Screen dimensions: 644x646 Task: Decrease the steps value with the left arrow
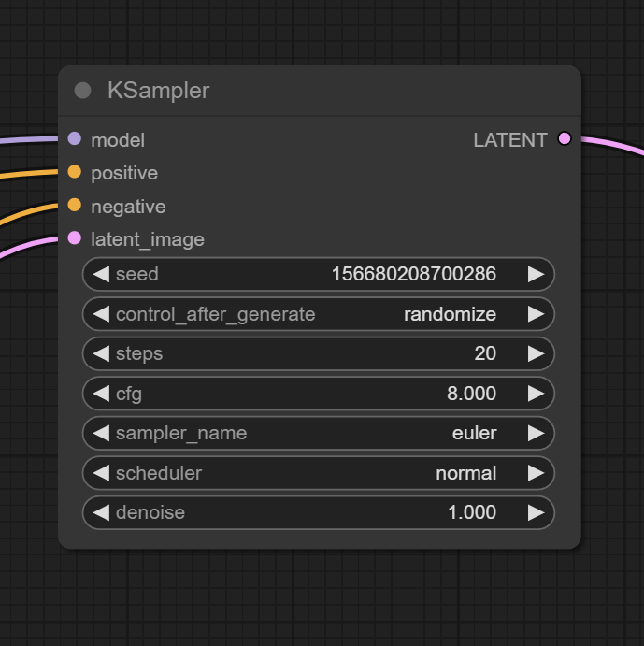pos(101,354)
